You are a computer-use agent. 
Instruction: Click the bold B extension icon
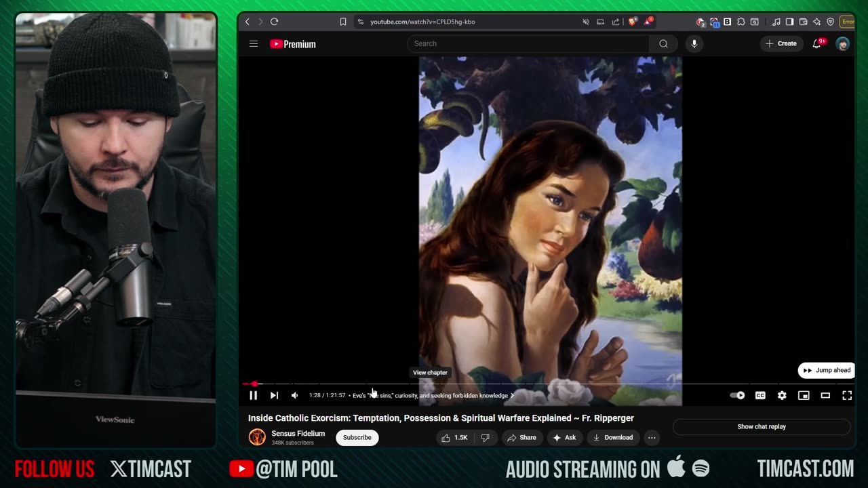[x=727, y=22]
